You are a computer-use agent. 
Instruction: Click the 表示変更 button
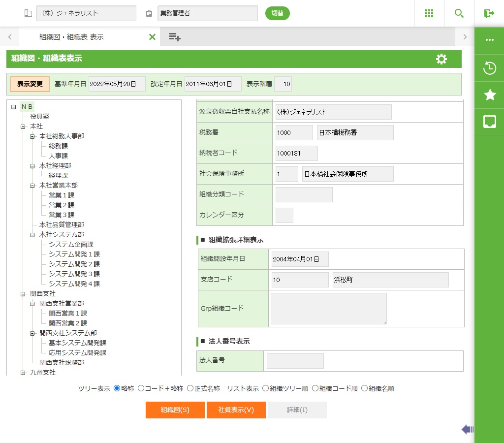pos(30,84)
